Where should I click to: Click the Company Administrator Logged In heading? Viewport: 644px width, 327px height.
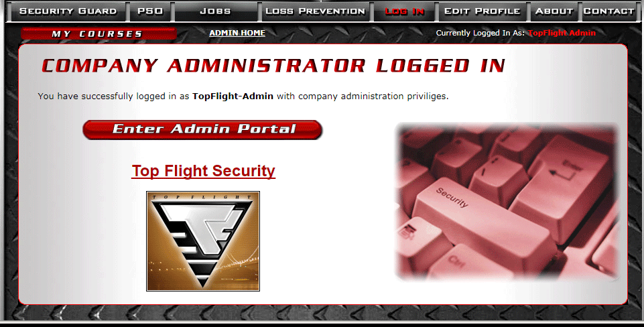tap(273, 66)
